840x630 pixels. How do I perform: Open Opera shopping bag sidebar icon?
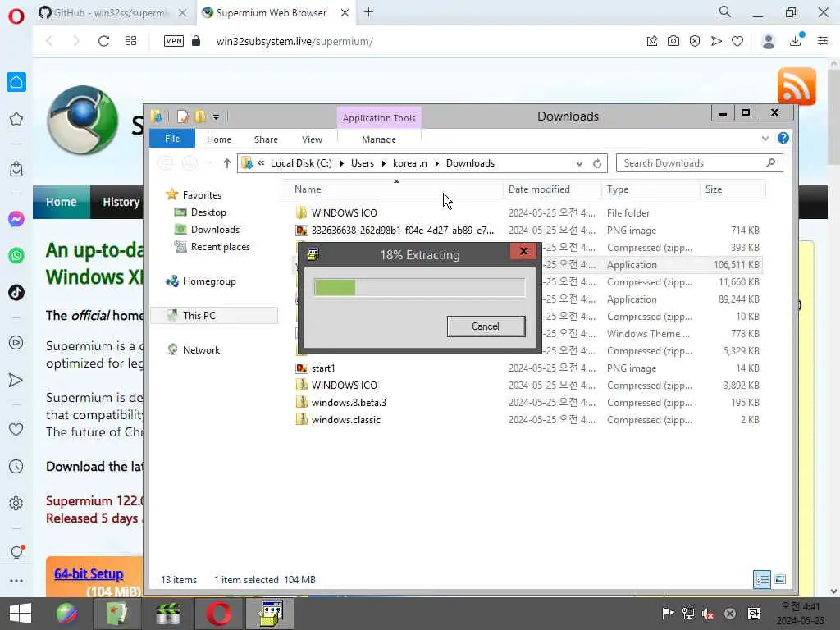[x=16, y=169]
